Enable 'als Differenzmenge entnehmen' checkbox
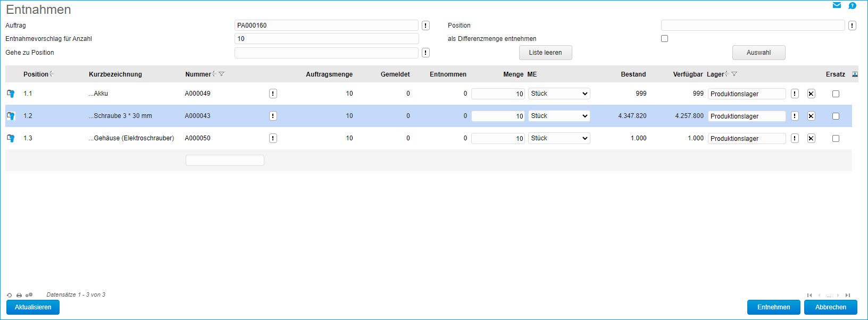The height and width of the screenshot is (320, 868). 664,39
